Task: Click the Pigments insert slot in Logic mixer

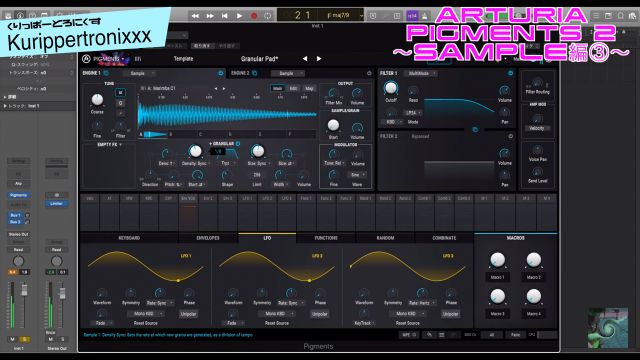Action: click(18, 195)
